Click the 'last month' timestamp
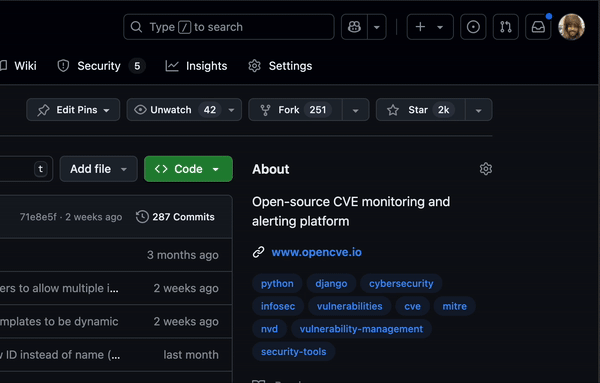This screenshot has height=383, width=600. pyautogui.click(x=191, y=355)
